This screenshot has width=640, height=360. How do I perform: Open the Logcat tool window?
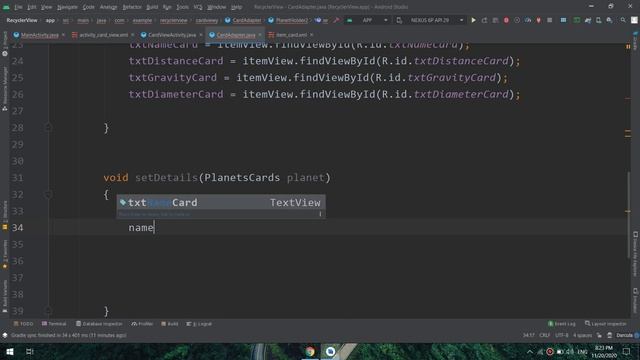point(199,324)
